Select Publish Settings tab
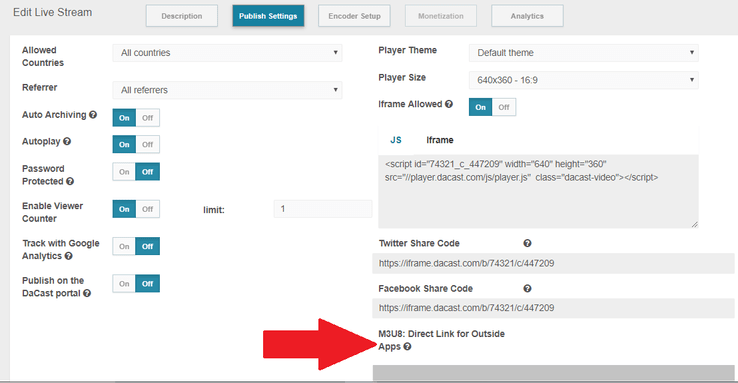 coord(268,16)
